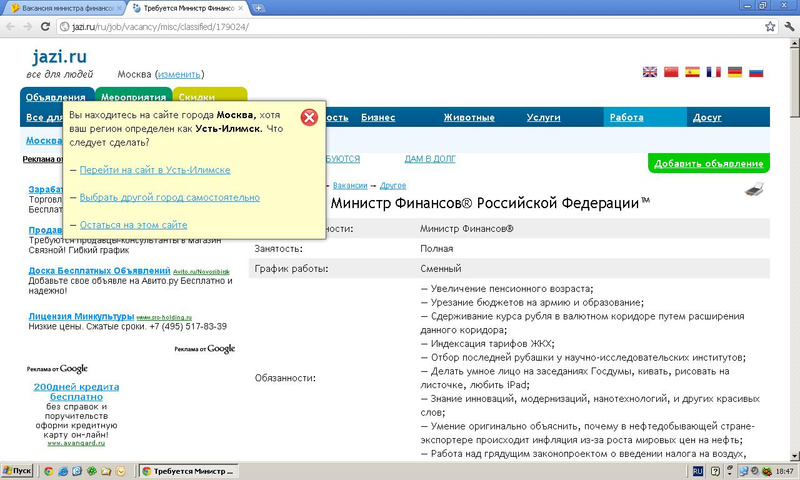The height and width of the screenshot is (480, 800).
Task: Open the Лицензия Минкультуры ad
Action: tap(81, 316)
